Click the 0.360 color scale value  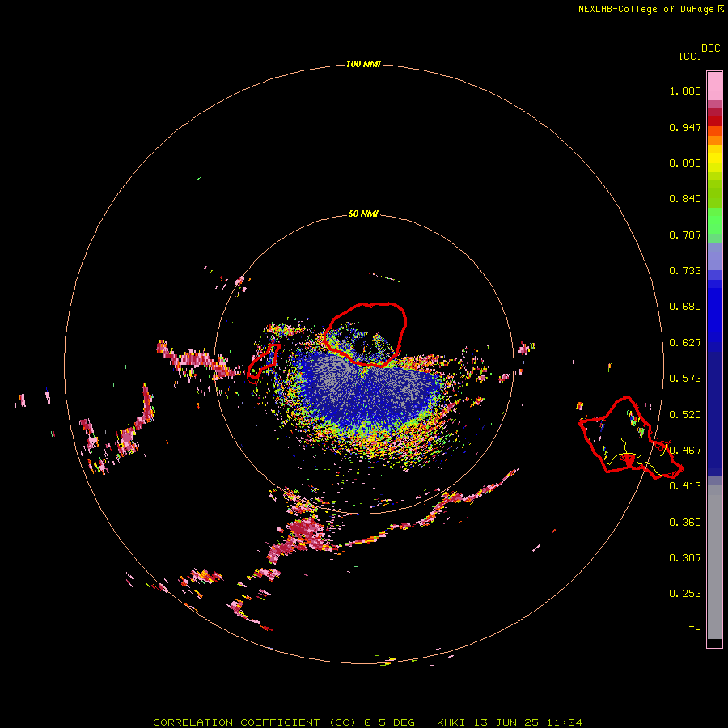tap(685, 523)
